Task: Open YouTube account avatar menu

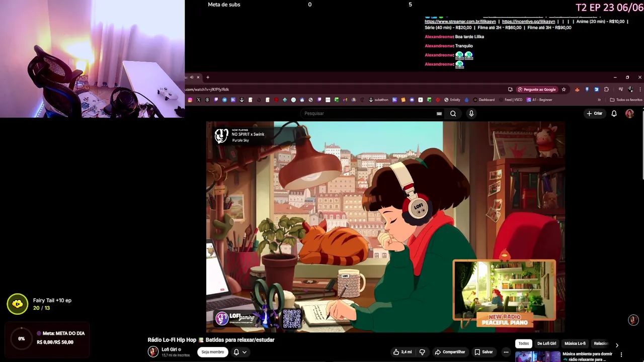Action: pos(629,114)
